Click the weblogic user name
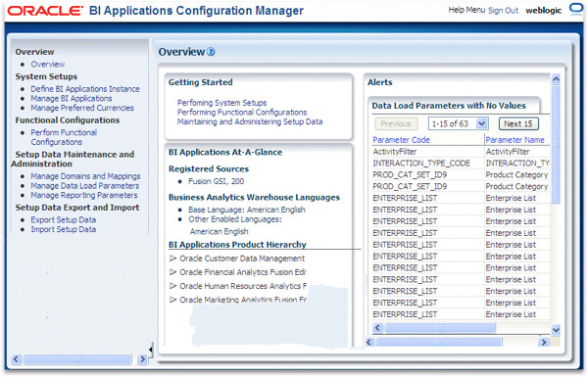This screenshot has width=588, height=377. coord(544,11)
